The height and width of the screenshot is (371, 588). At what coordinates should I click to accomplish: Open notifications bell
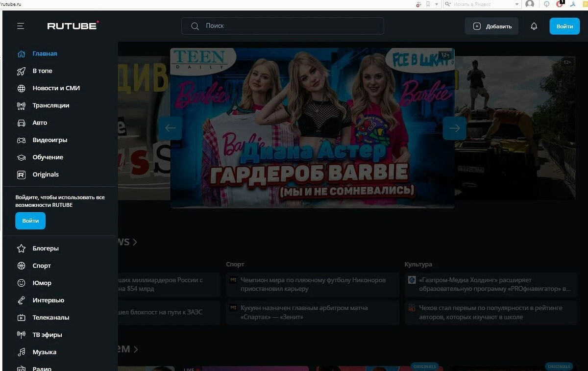[534, 26]
